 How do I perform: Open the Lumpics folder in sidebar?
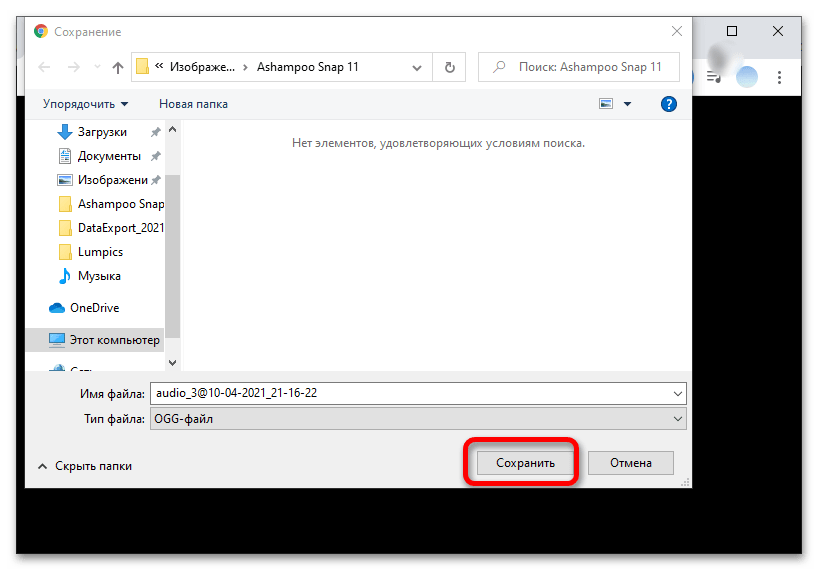(100, 252)
